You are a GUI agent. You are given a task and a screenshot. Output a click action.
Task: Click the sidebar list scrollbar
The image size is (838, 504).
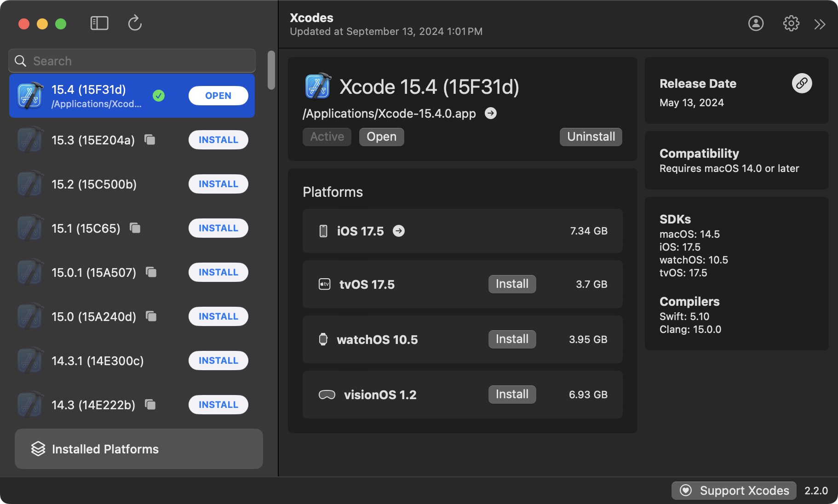271,70
